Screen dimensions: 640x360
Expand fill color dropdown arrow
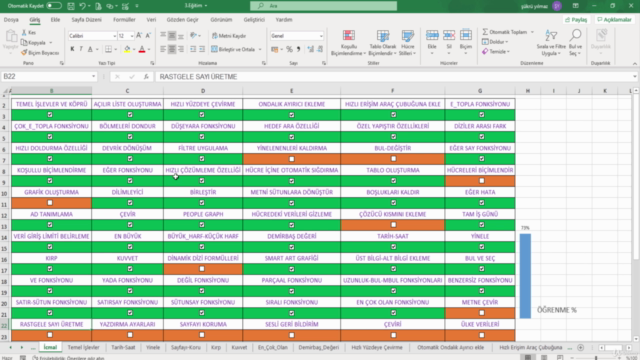134,49
